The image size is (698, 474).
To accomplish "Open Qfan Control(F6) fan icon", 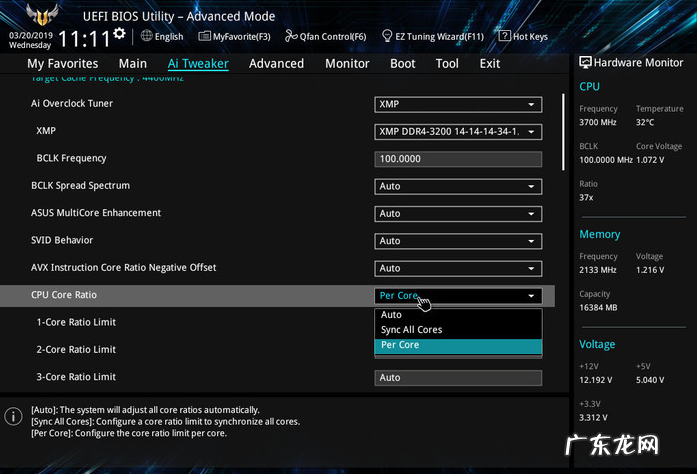I will 291,37.
